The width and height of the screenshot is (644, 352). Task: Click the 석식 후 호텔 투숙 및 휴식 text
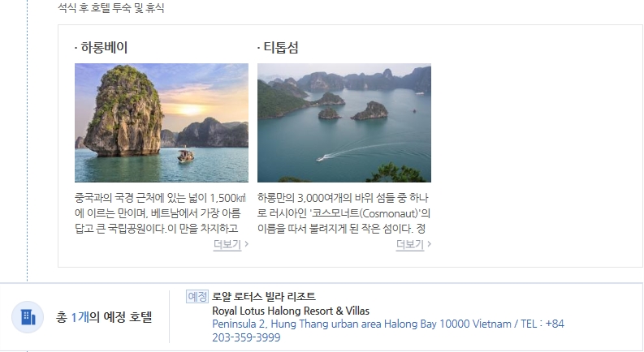click(x=111, y=7)
